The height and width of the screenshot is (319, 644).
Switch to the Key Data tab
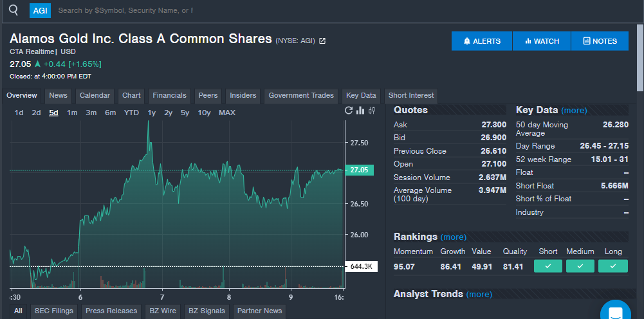[361, 96]
